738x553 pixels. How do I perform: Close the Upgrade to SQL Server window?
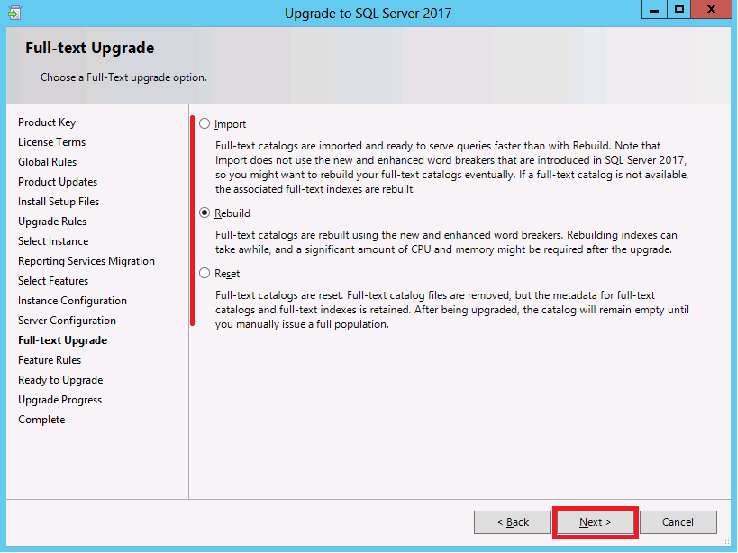tap(711, 9)
